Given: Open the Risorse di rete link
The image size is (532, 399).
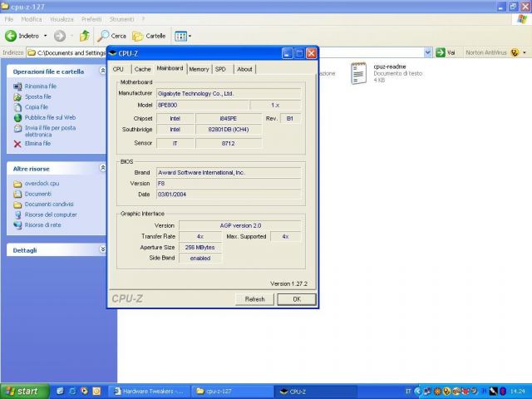Looking at the screenshot, I should tap(42, 224).
